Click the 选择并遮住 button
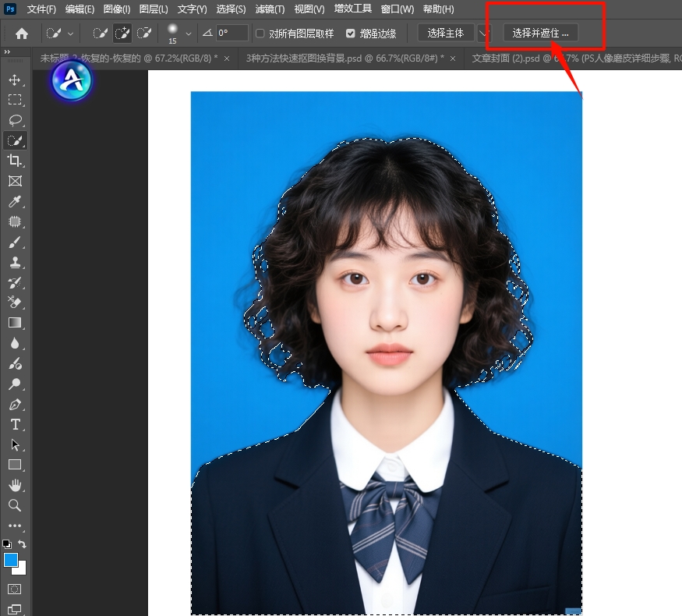 pyautogui.click(x=540, y=34)
